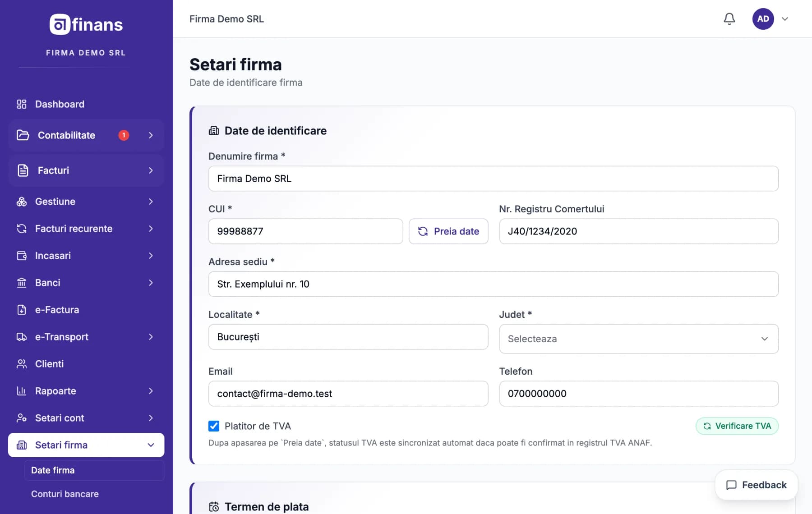Screen dimensions: 812x514
Task: Click the red 1 badge on Contabilitate
Action: point(124,135)
